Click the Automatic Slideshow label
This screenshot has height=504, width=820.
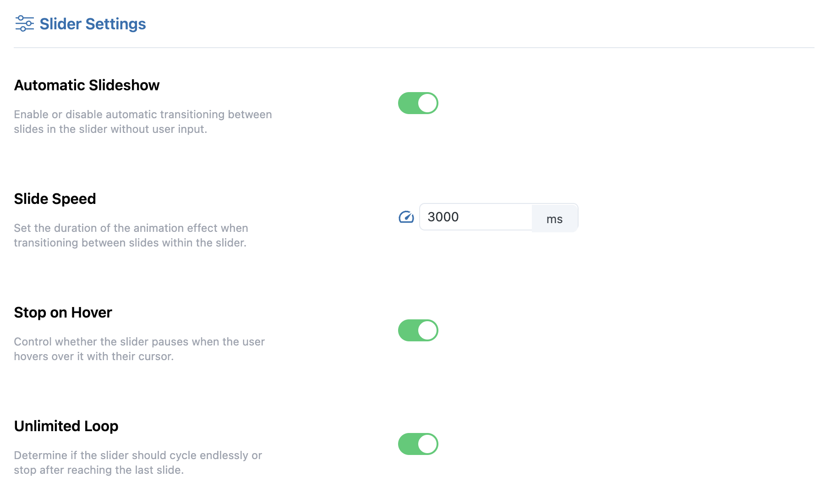[x=87, y=85]
